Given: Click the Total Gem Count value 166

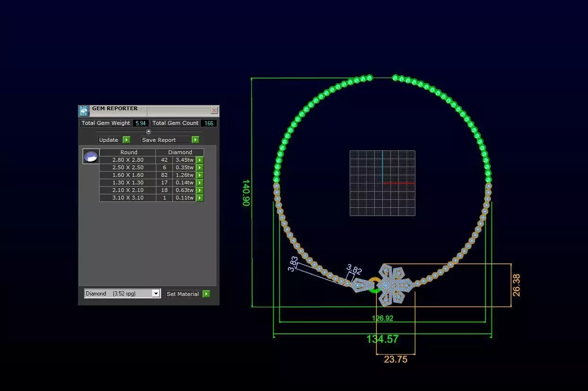Looking at the screenshot, I should point(209,123).
